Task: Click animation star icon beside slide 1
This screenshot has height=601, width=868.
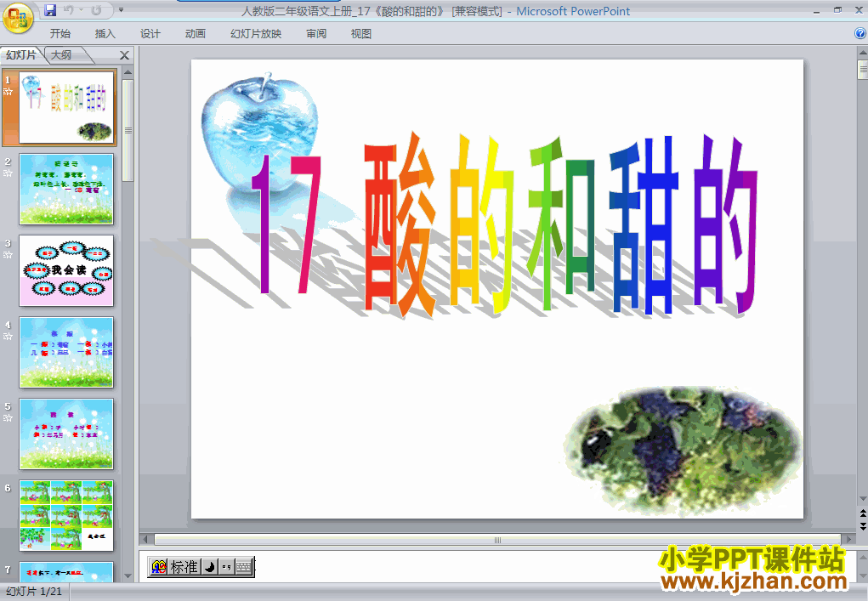Action: 8,92
